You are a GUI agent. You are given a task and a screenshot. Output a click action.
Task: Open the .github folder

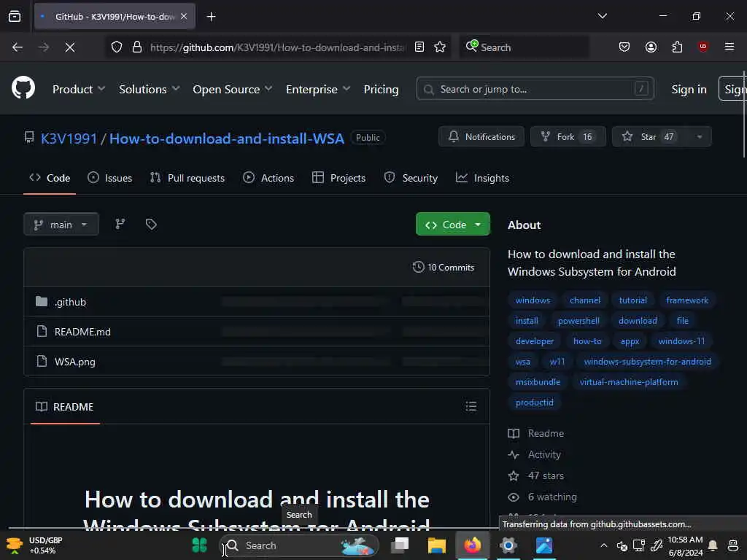(x=70, y=302)
